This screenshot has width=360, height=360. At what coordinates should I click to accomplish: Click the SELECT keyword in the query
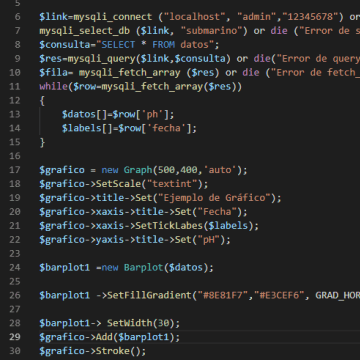click(118, 45)
